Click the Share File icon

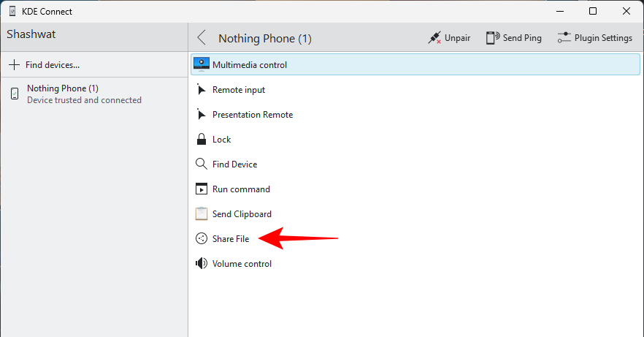[202, 239]
